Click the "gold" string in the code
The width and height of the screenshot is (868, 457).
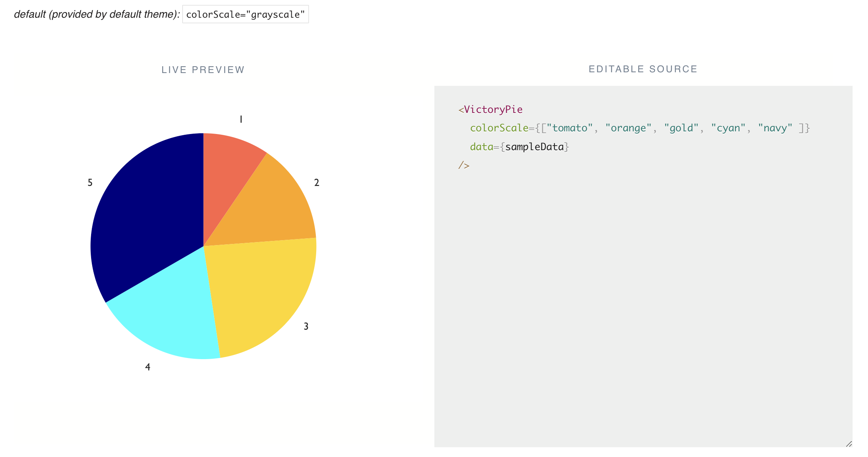tap(681, 128)
